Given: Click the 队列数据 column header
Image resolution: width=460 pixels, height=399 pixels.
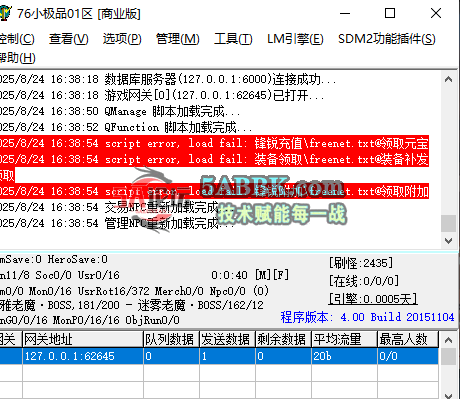Looking at the screenshot, I should coord(171,339).
